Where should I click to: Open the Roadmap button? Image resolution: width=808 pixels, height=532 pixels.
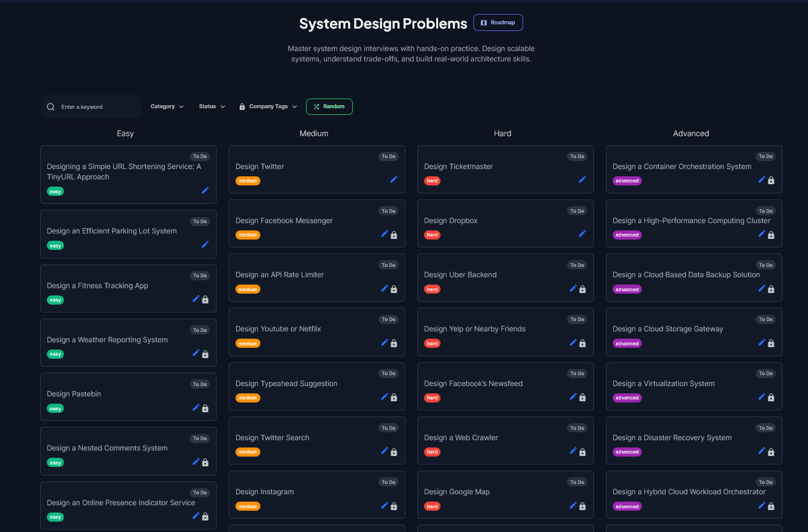coord(498,22)
